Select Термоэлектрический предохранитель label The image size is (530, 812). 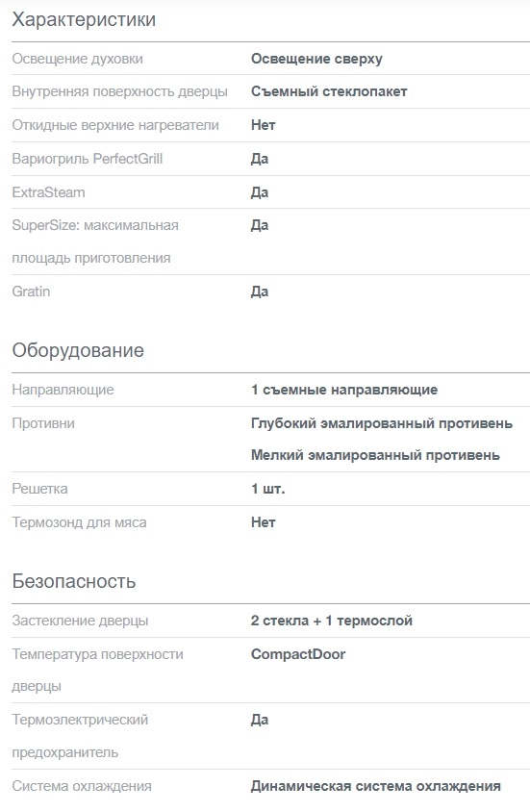point(80,736)
